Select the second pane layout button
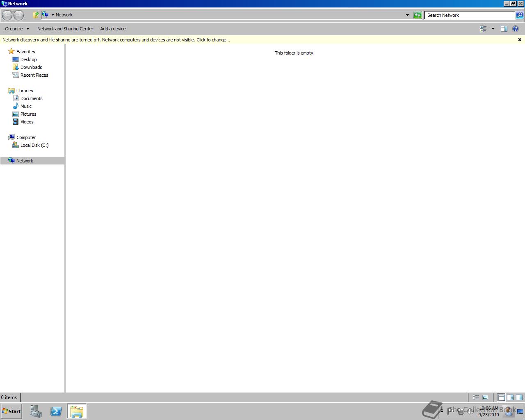525x420 pixels. [510, 397]
